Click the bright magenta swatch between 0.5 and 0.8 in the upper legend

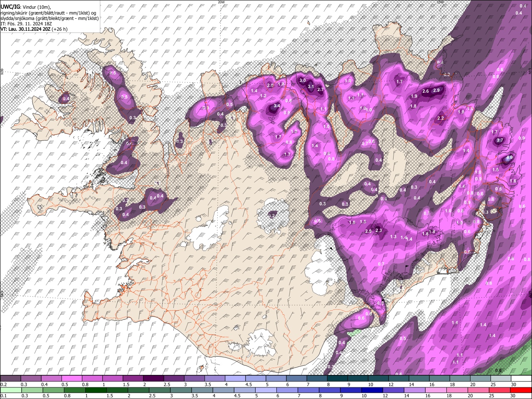71,379
